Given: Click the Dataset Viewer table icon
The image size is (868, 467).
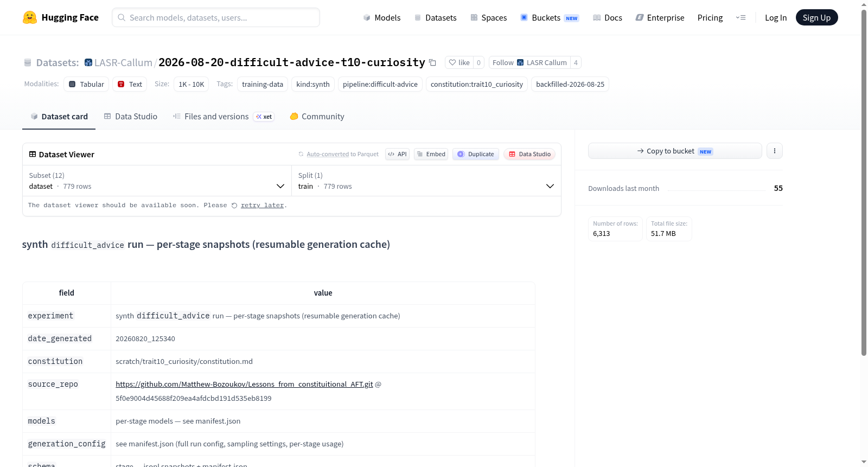Looking at the screenshot, I should click(33, 155).
